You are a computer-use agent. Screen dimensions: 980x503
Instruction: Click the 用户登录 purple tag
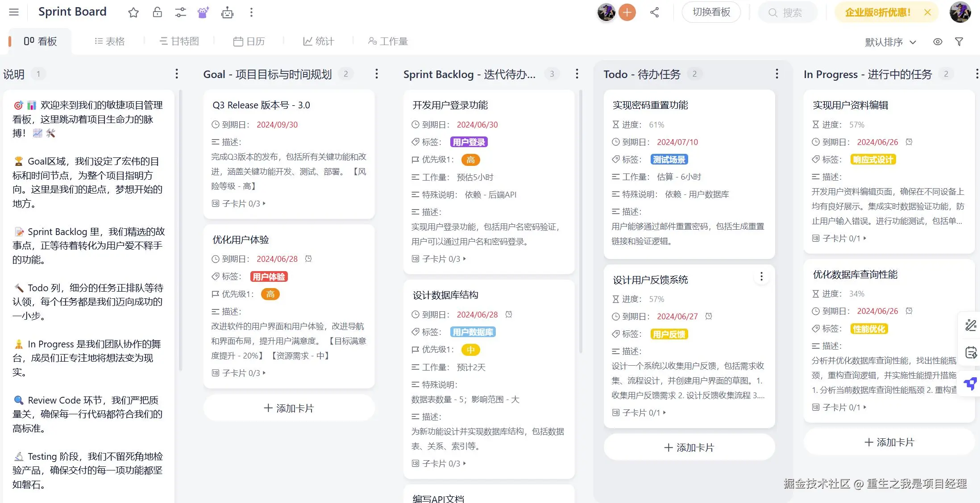469,142
